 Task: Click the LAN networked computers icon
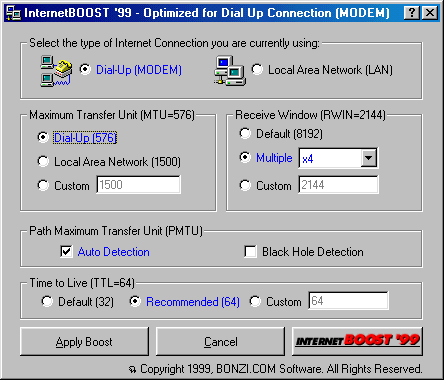[230, 71]
